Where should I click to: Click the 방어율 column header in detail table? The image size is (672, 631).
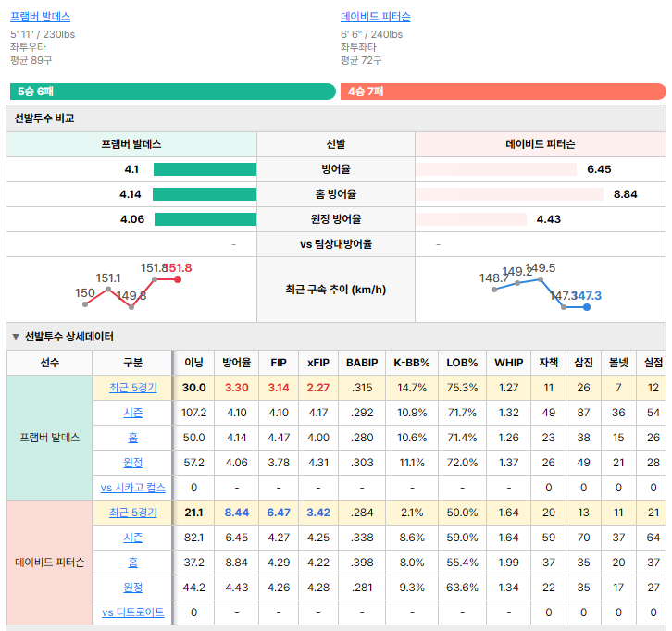click(x=237, y=363)
